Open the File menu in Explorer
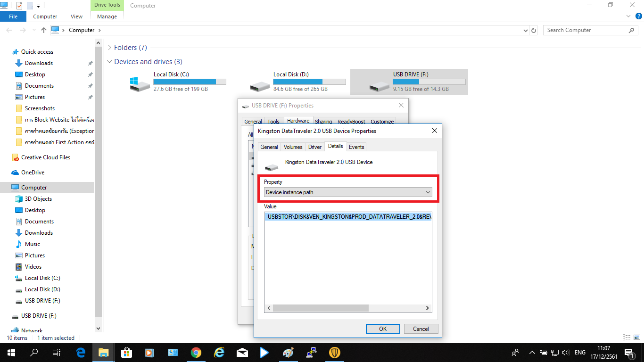 [x=13, y=16]
